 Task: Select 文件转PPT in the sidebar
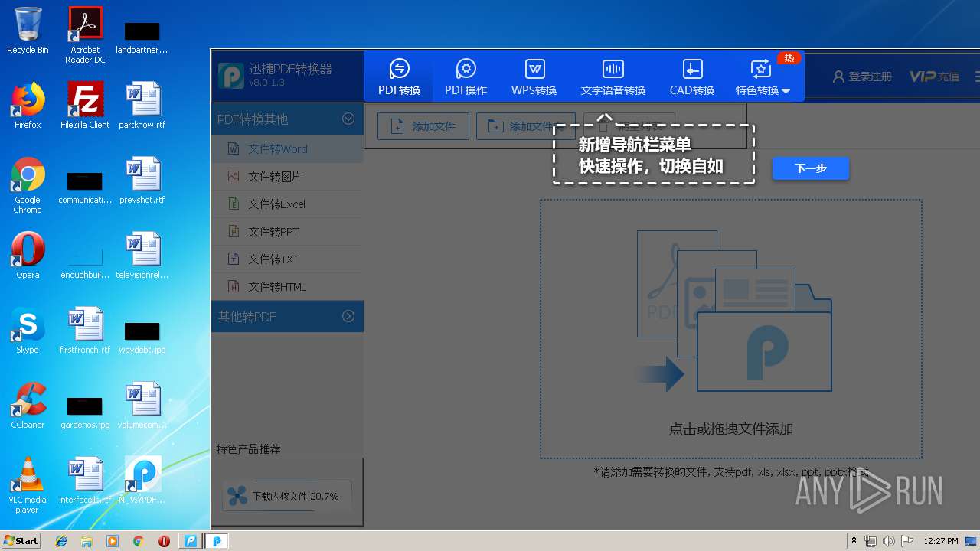pyautogui.click(x=287, y=231)
